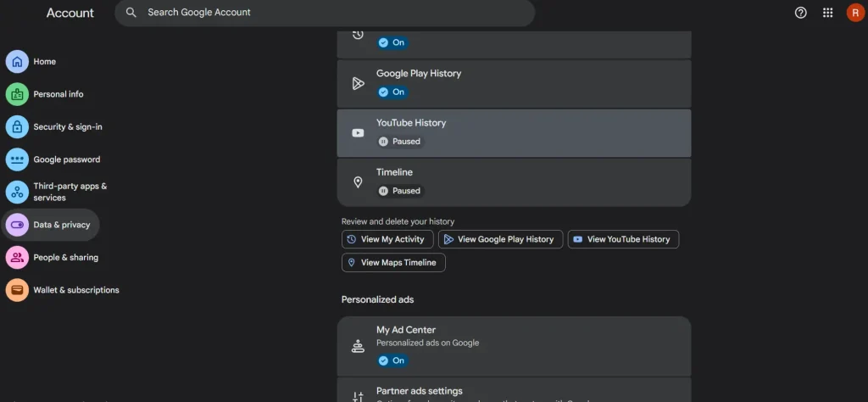Click the Timeline Paused status

pyautogui.click(x=400, y=191)
